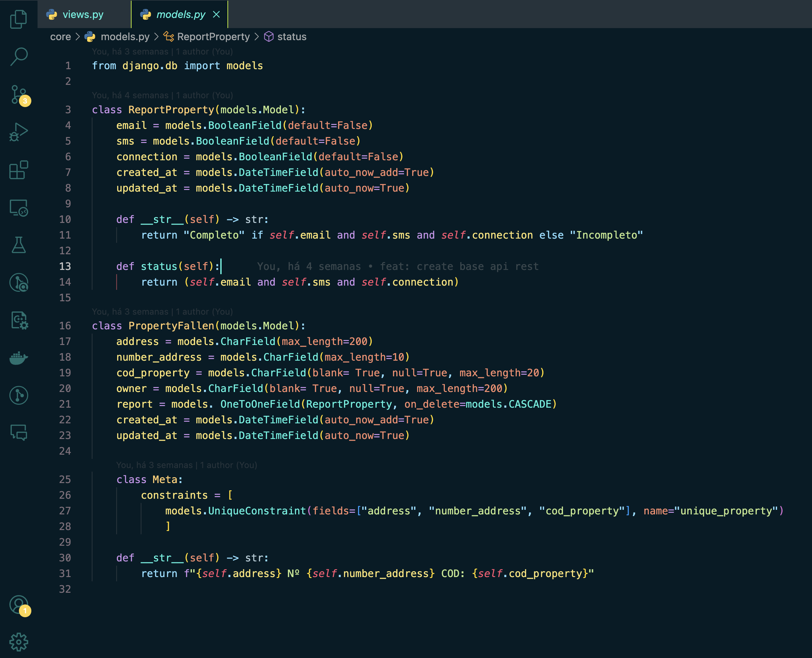812x658 pixels.
Task: Open the Testing flask panel
Action: (18, 245)
